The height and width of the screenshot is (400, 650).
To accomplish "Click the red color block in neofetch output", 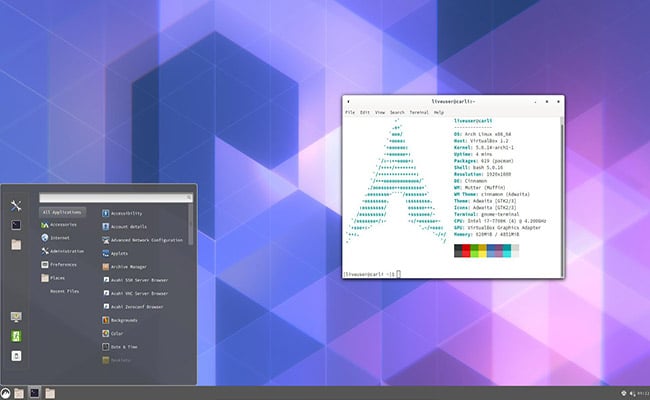I will coord(466,250).
